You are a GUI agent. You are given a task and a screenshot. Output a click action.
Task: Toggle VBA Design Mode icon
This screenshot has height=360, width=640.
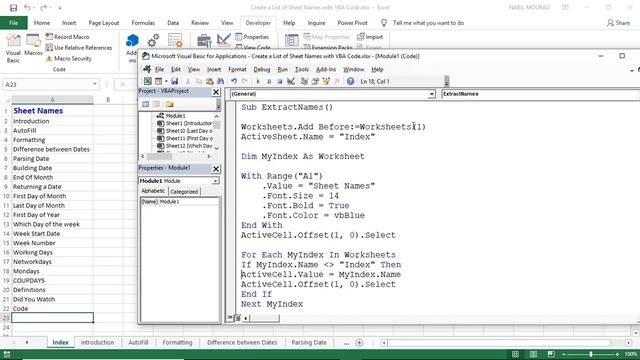[291, 81]
